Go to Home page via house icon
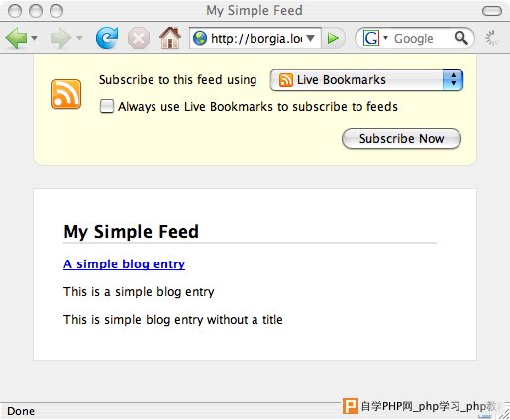This screenshot has width=510, height=420. [170, 38]
